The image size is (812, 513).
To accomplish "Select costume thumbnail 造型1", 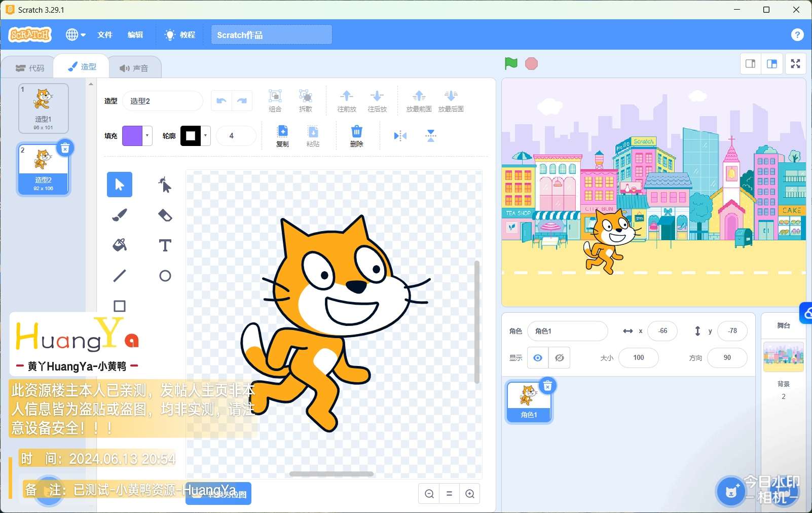I will tap(44, 108).
